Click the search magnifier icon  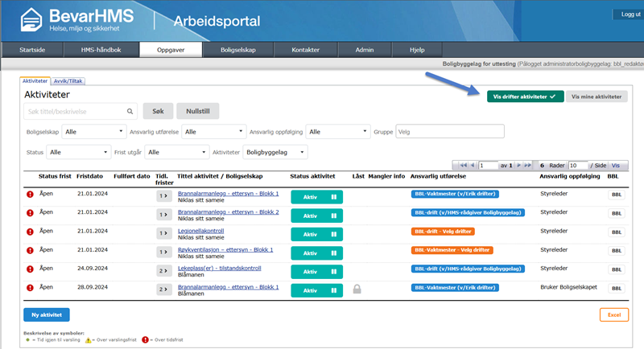pyautogui.click(x=130, y=111)
